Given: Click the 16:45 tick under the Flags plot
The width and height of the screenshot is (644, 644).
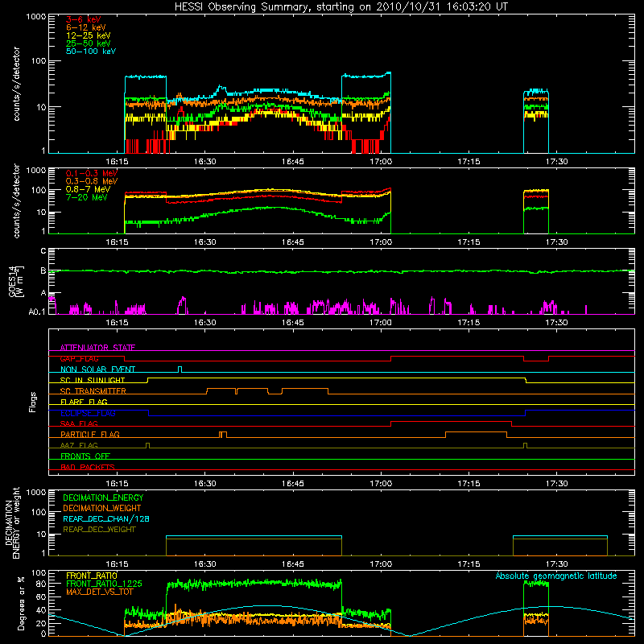Looking at the screenshot, I should 293,484.
